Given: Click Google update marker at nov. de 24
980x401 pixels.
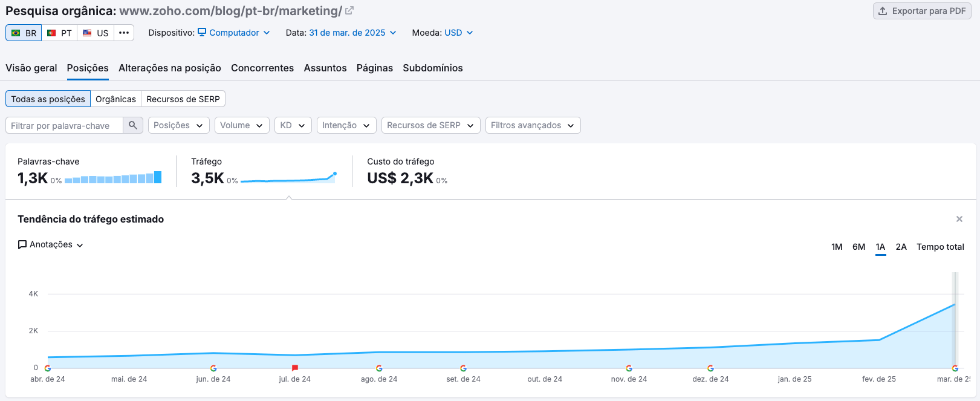Looking at the screenshot, I should click(629, 368).
